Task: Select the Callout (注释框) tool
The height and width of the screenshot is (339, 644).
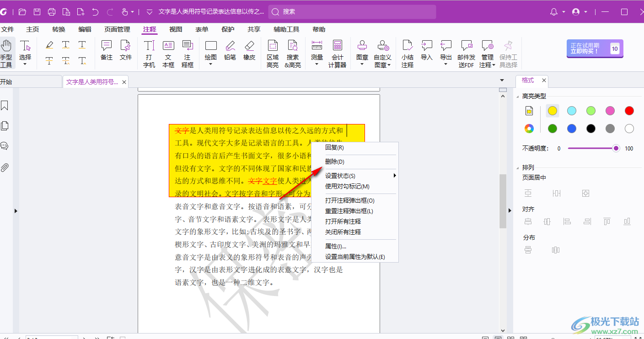Action: pyautogui.click(x=188, y=54)
